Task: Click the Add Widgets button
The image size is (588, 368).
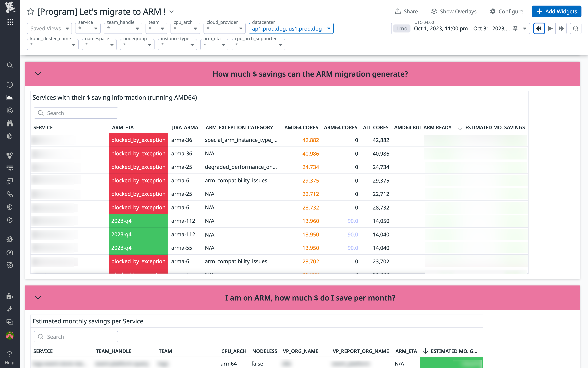Action: coord(556,11)
